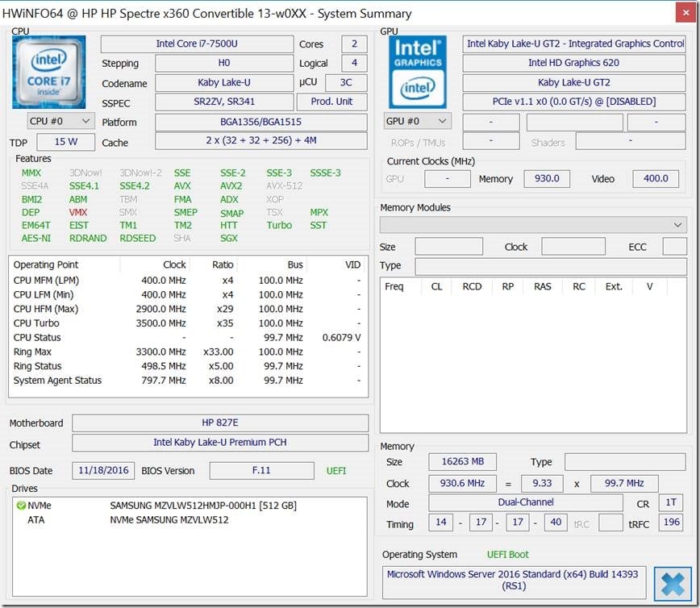Click the TDP value "15 W"
Viewport: 700px width, 608px height.
[65, 142]
